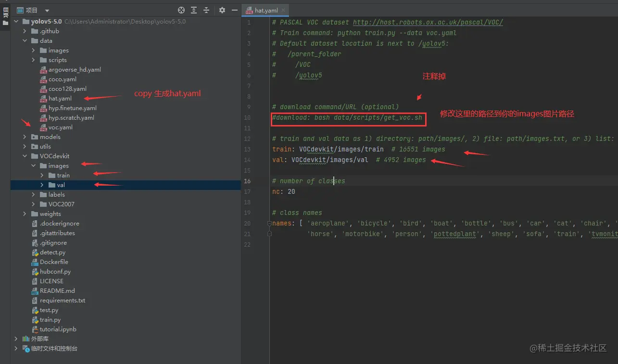
Task: Click the hyp.finetune.yaml file icon
Action: [43, 108]
